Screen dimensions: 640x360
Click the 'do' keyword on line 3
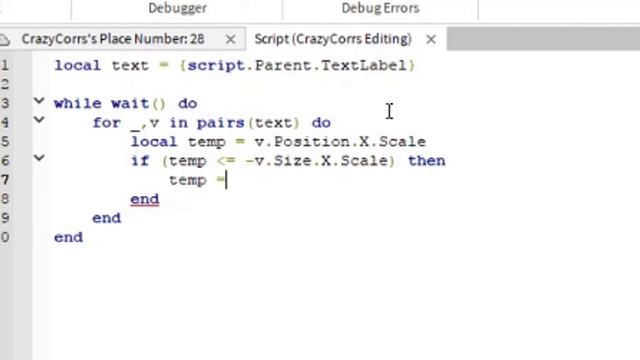pos(188,104)
